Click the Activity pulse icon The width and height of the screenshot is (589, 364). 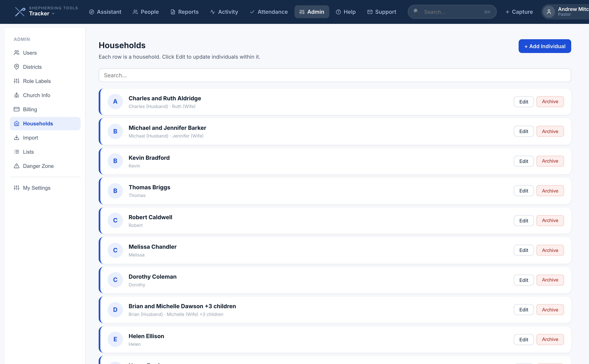coord(212,12)
